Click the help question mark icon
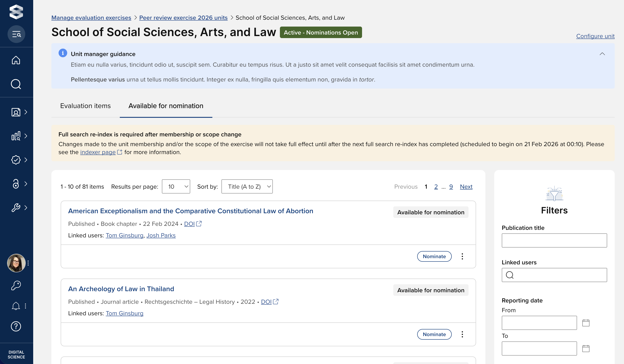Viewport: 624px width, 364px height. tap(16, 326)
